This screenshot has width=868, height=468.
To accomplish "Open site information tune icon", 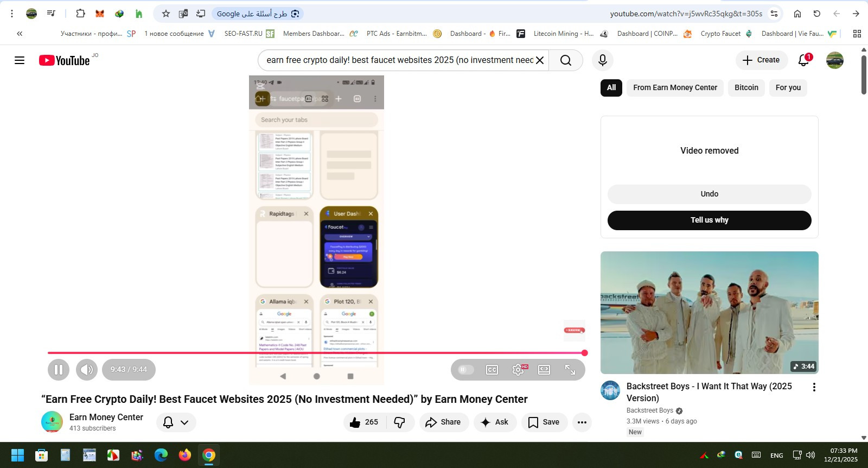I will pos(774,14).
